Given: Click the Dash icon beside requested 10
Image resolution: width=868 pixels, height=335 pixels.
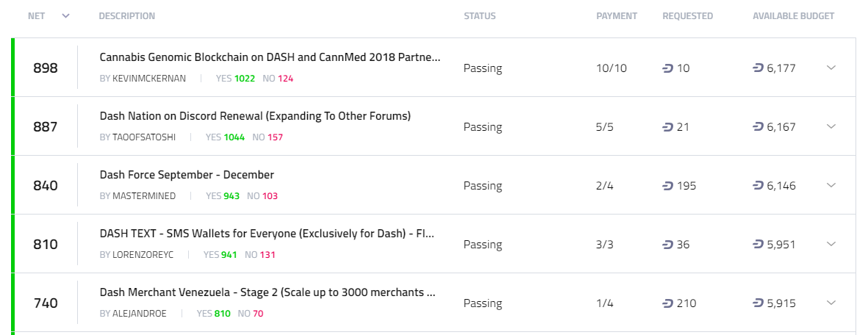Looking at the screenshot, I should (668, 68).
